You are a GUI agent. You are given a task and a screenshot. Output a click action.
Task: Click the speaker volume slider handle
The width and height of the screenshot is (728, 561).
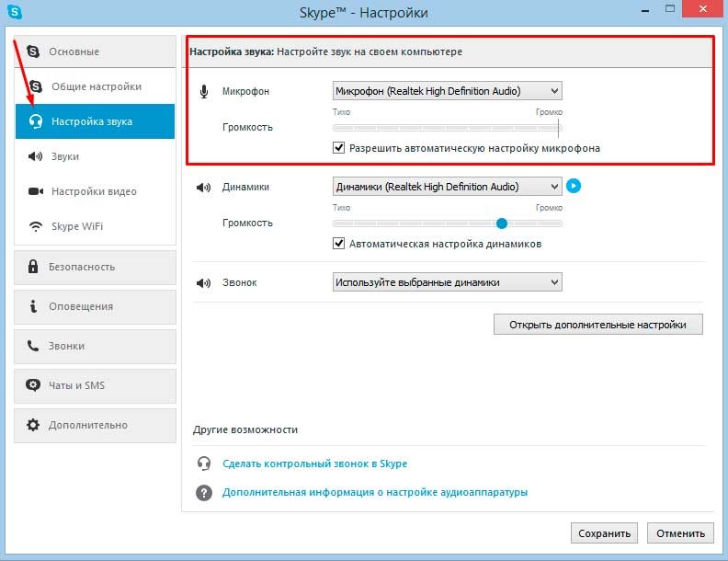[502, 223]
